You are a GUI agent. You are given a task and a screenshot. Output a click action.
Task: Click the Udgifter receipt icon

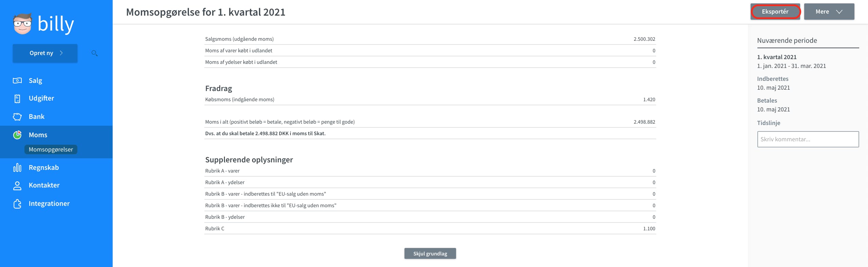pyautogui.click(x=17, y=99)
